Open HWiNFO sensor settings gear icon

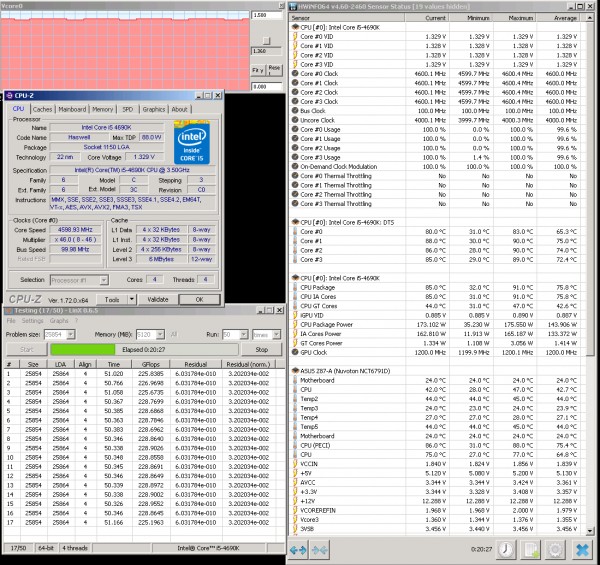pos(555,550)
